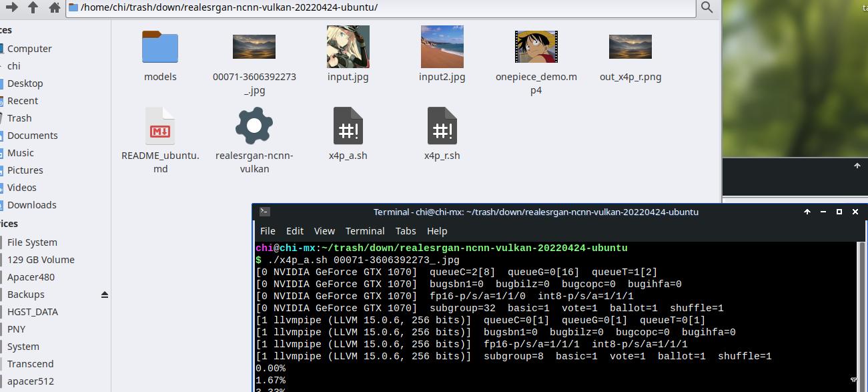Click the x4p_r.sh file name label

point(442,156)
